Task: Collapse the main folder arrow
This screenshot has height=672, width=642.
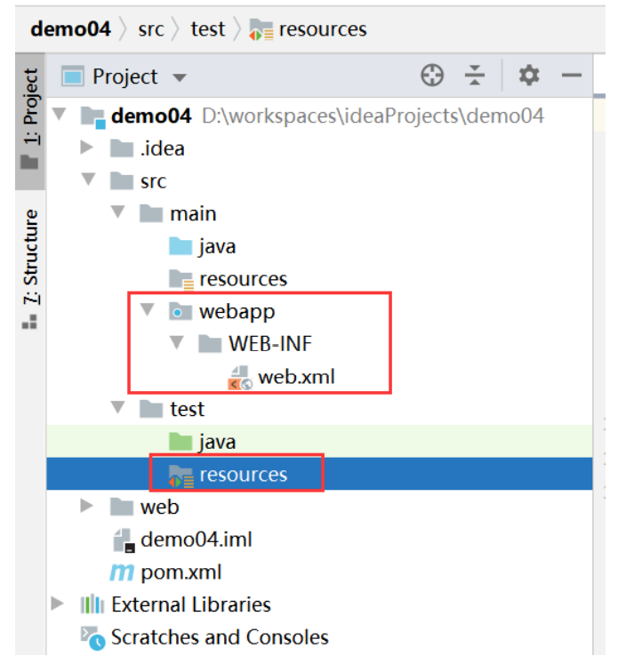Action: [118, 212]
